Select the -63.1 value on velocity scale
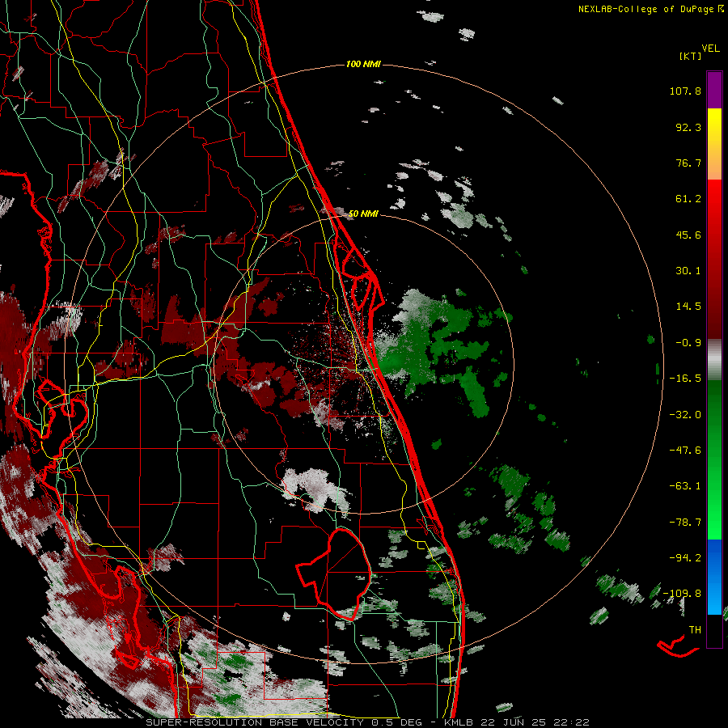Screen dimensions: 728x728 click(x=685, y=486)
